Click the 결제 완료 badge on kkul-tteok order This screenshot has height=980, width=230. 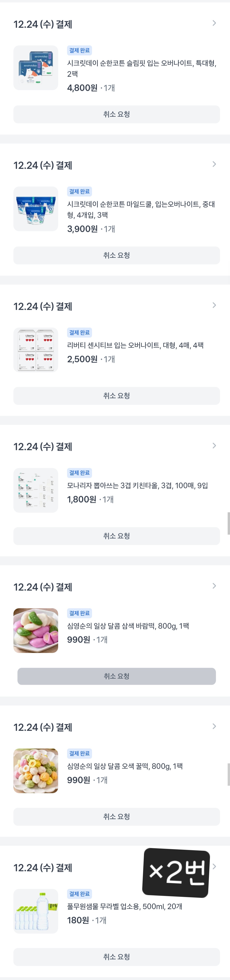coord(79,753)
